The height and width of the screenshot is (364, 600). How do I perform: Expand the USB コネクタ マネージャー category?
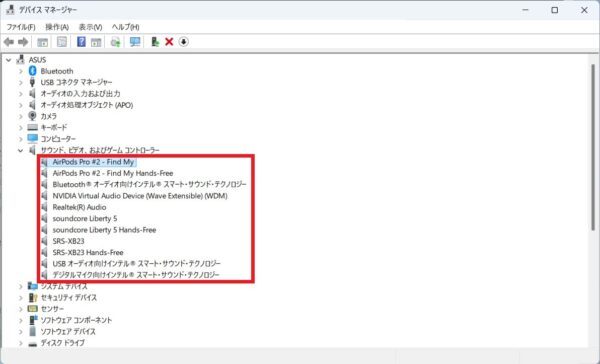21,82
